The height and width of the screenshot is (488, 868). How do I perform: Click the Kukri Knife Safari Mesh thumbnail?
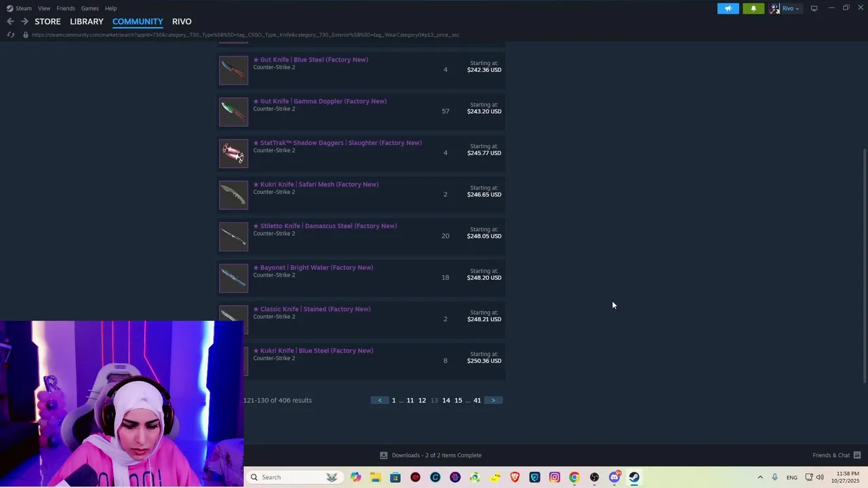234,195
